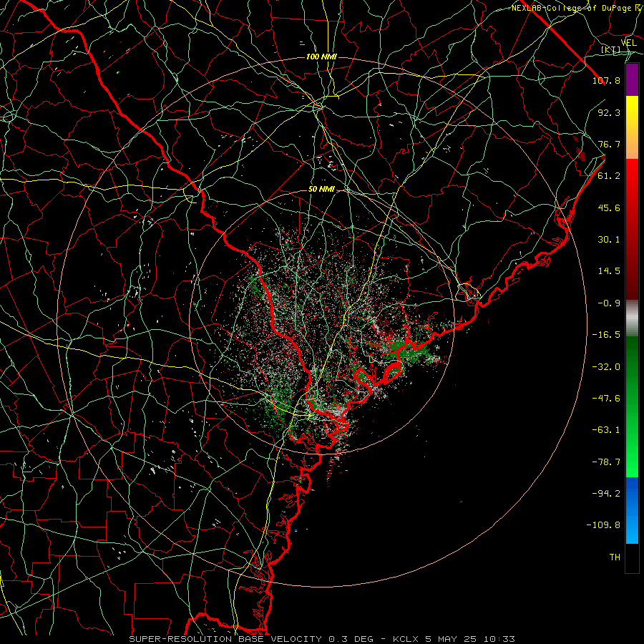Click the 61.2 velocity scale value
The image size is (644, 644).
pyautogui.click(x=609, y=176)
